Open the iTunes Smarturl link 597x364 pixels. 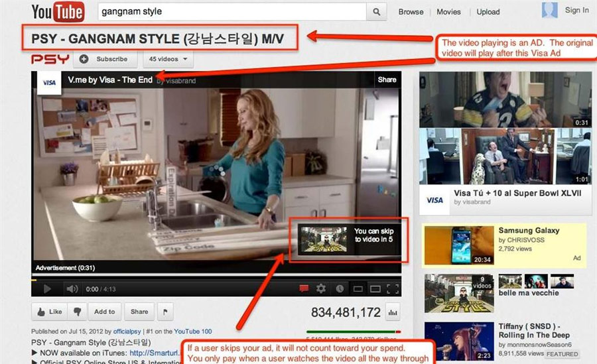[154, 353]
